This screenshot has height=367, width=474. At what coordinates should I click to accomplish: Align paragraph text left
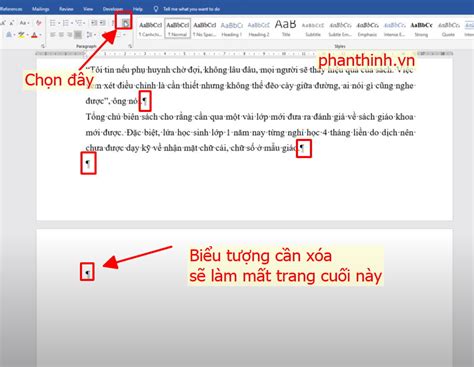click(53, 35)
